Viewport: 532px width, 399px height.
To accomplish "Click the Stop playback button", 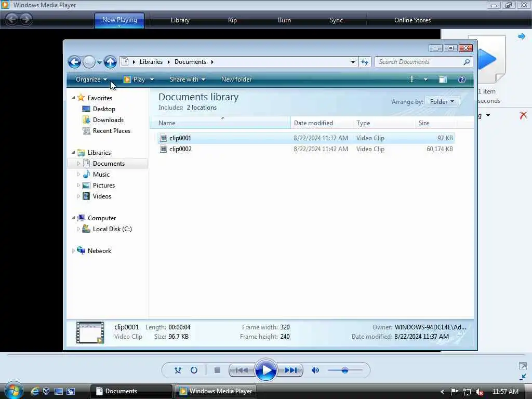I will tap(218, 370).
